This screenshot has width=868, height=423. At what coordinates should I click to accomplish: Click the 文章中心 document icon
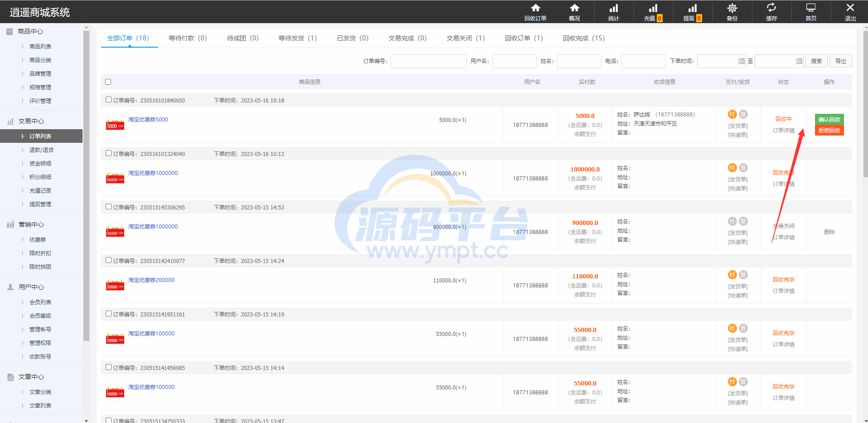[10, 377]
